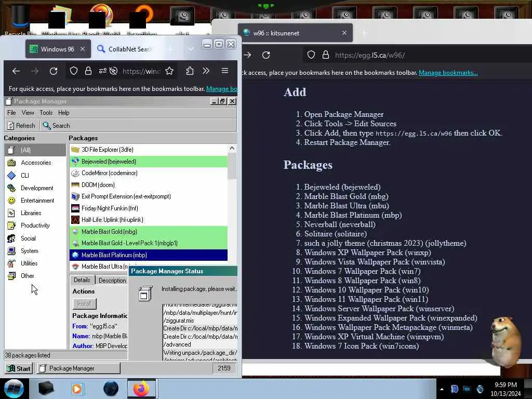
Task: Refresh the package list
Action: pos(21,126)
